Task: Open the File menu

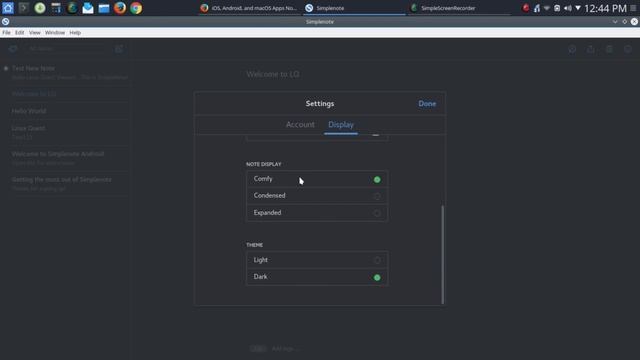Action: [7, 33]
